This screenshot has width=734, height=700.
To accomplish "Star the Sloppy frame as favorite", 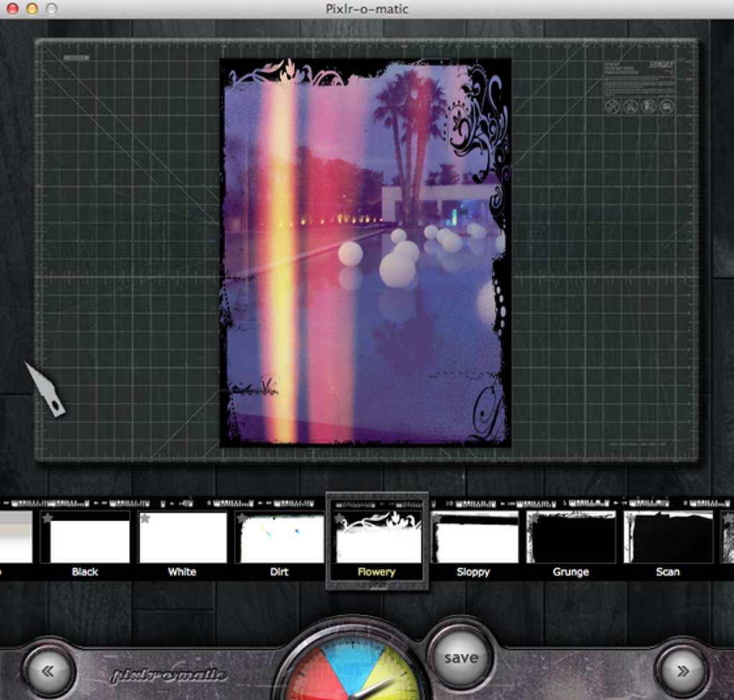I will [436, 518].
